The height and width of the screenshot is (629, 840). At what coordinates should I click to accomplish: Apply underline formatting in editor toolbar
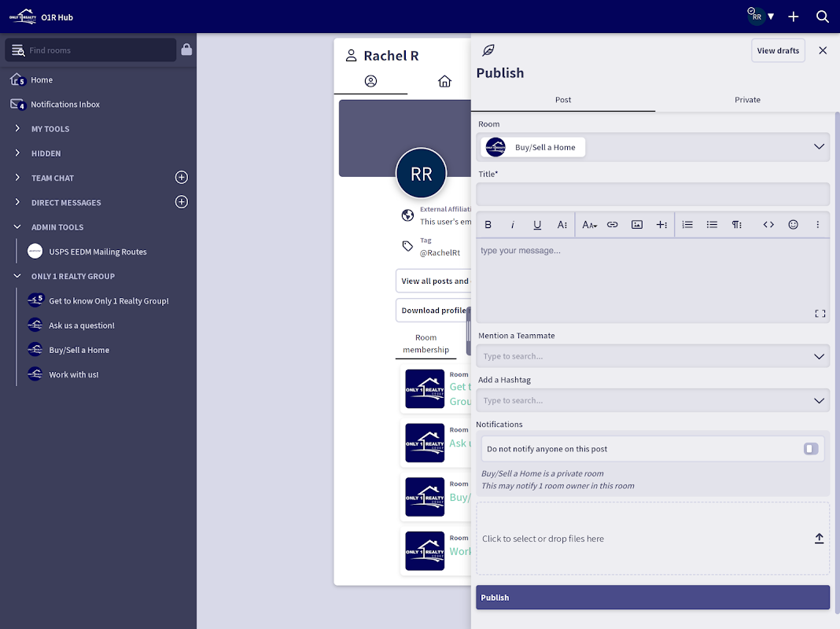tap(536, 225)
